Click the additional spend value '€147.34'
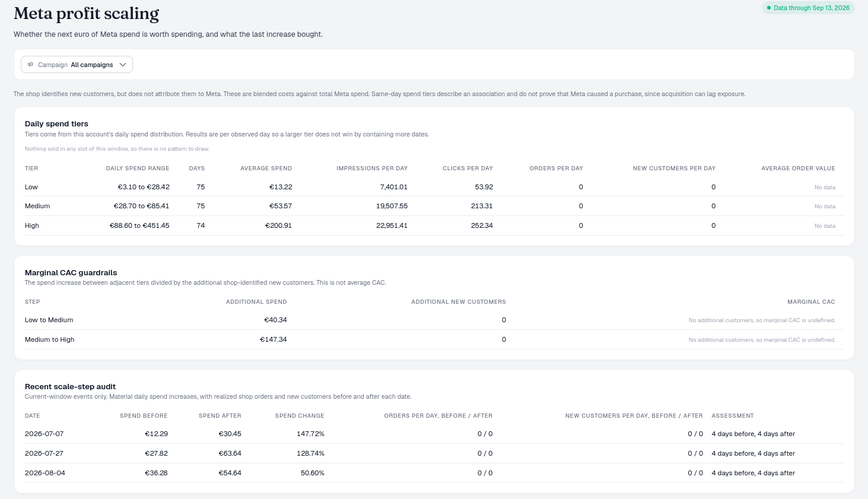Screen dimensions: 868x499 point(274,340)
